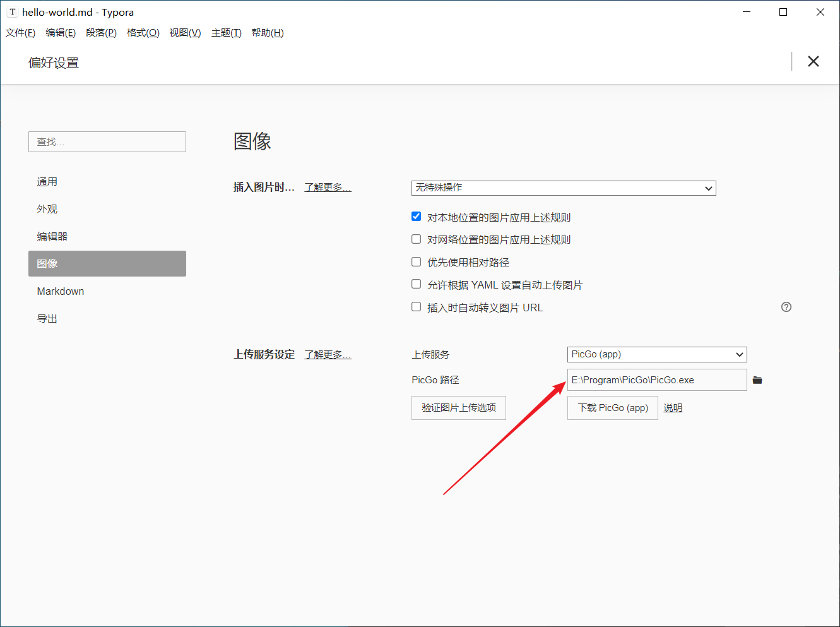This screenshot has width=840, height=627.
Task: Open the 文件 menu
Action: point(20,33)
